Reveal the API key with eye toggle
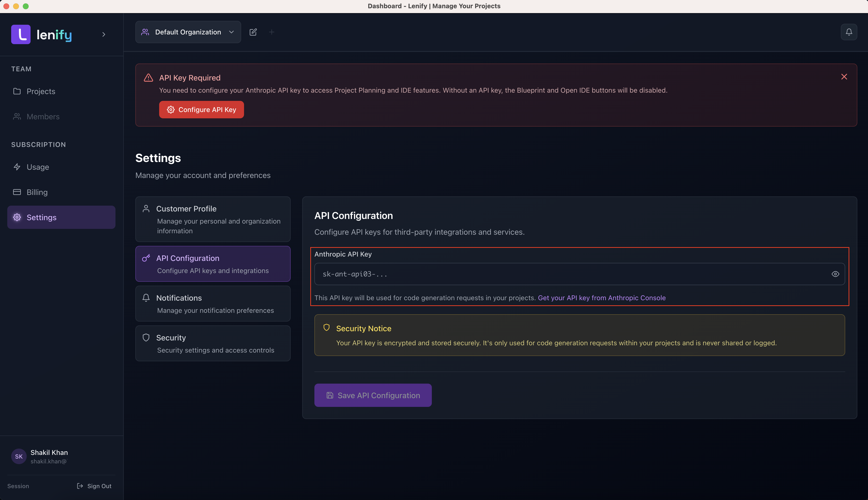868x500 pixels. click(835, 274)
